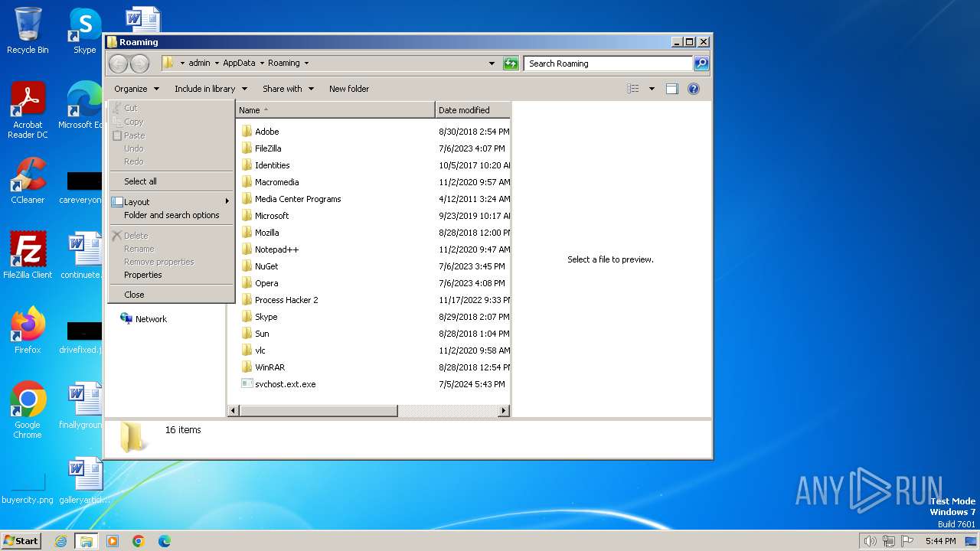Expand the Layout submenu arrow
The width and height of the screenshot is (980, 551).
pyautogui.click(x=227, y=201)
